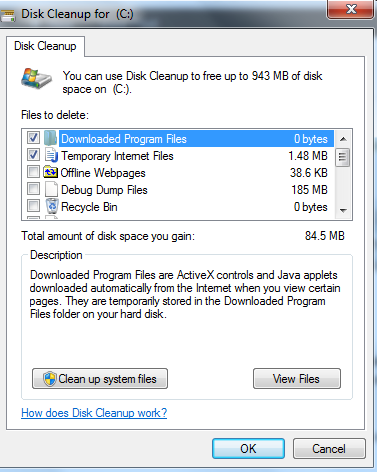
Task: Click the Recycle Bin icon in list
Action: click(52, 206)
